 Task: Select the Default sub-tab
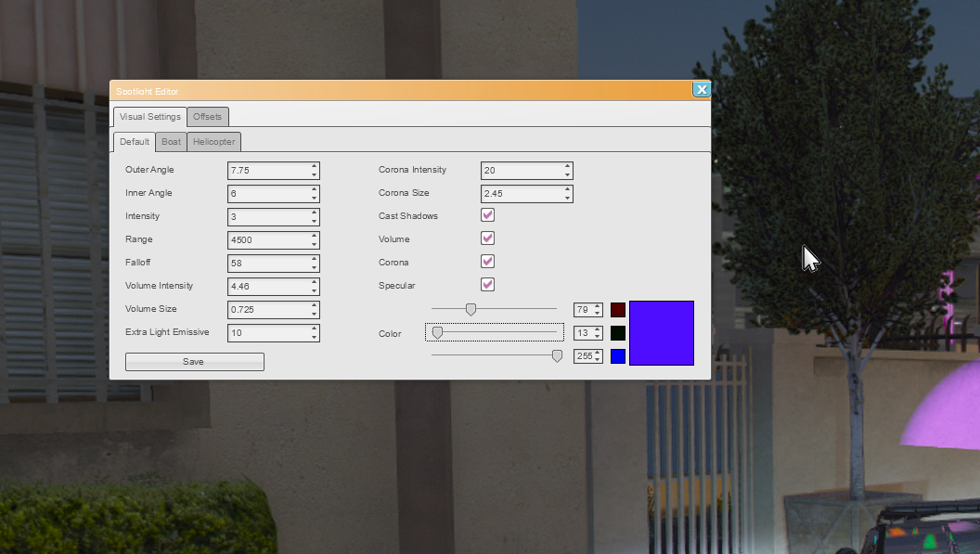point(135,142)
